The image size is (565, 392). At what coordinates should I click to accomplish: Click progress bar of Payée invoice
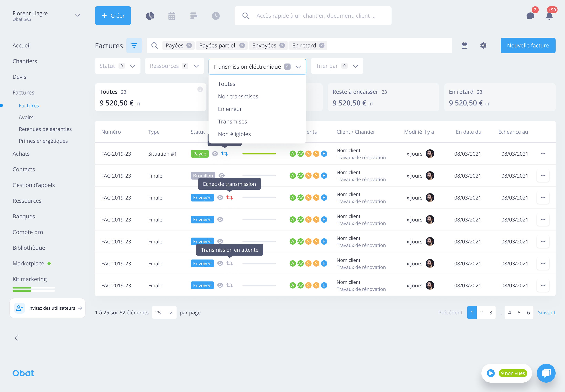(259, 153)
